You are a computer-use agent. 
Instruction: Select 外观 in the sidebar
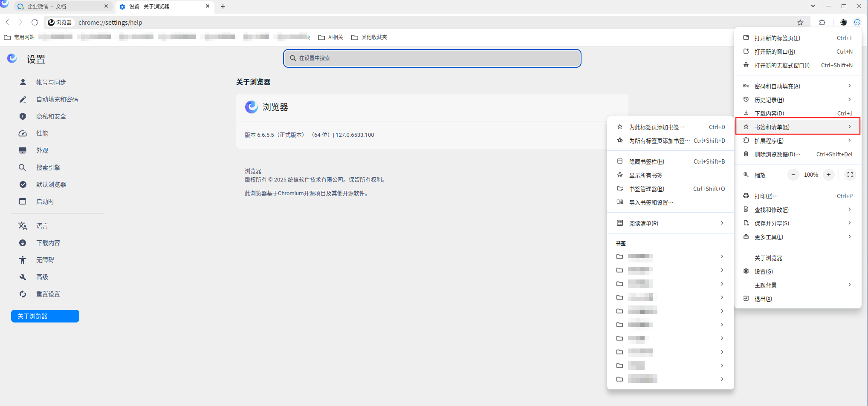(x=42, y=150)
